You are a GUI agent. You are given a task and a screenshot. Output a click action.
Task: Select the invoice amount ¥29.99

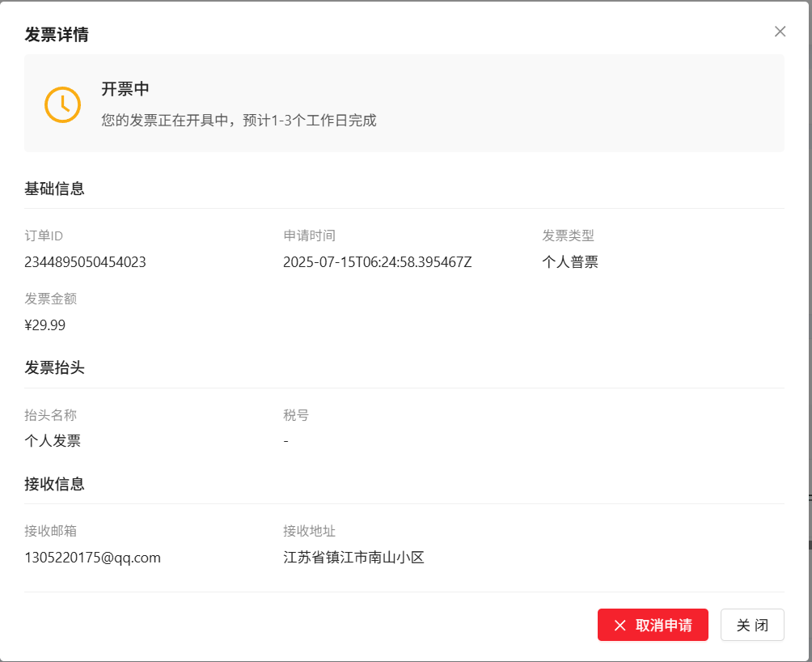[44, 325]
